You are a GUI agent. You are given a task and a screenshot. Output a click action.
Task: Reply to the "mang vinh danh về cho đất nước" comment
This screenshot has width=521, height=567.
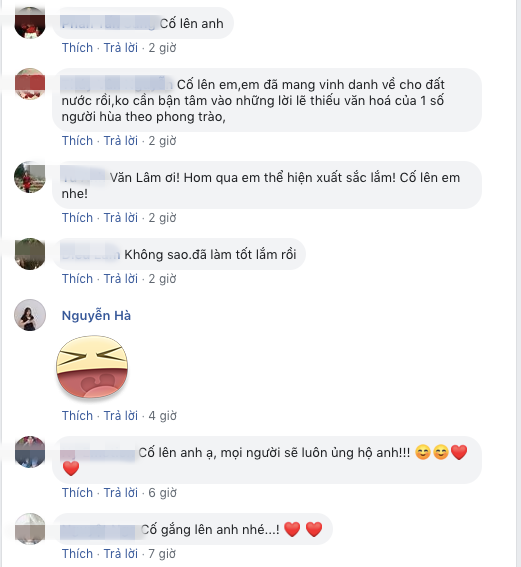(x=121, y=141)
